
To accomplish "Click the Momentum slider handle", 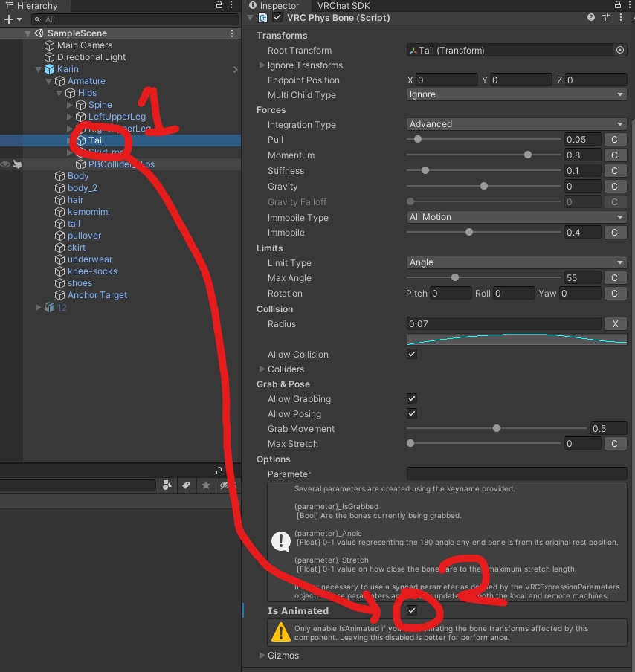I will point(528,155).
